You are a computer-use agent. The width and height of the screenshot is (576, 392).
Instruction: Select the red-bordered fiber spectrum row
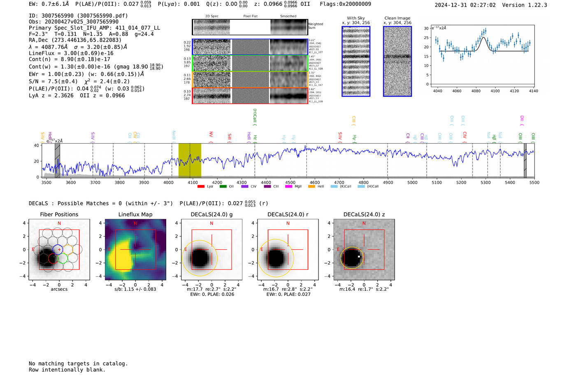pyautogui.click(x=250, y=95)
